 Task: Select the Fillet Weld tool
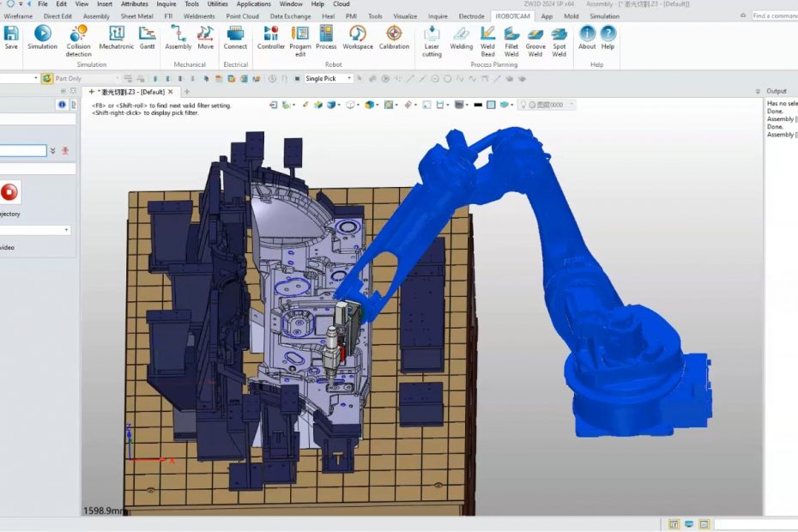[511, 39]
